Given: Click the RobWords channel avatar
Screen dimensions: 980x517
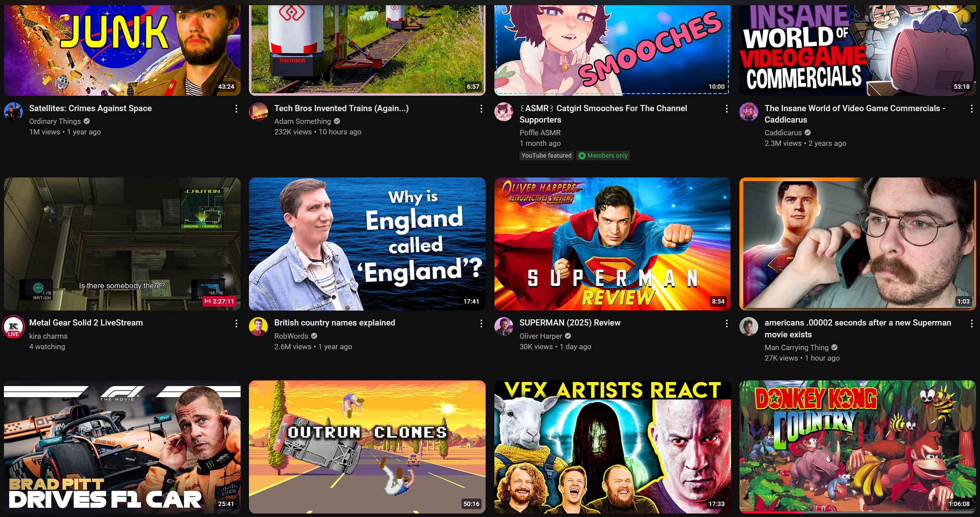Looking at the screenshot, I should pos(258,326).
